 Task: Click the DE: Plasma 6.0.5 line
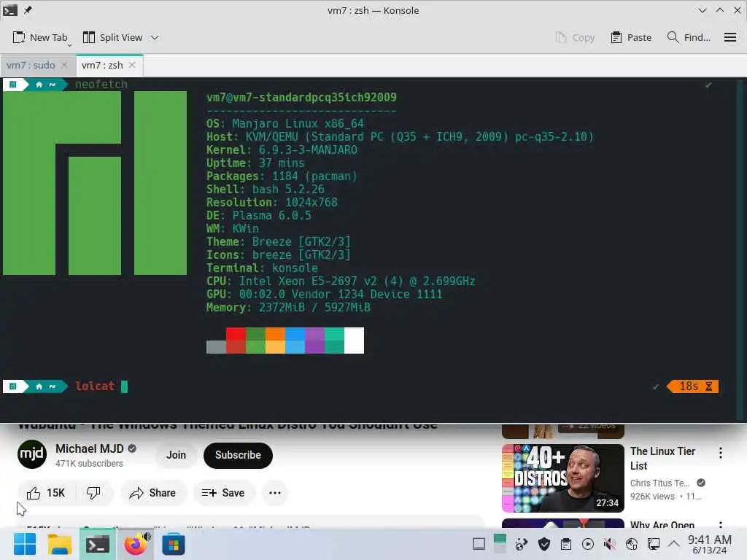pos(259,216)
